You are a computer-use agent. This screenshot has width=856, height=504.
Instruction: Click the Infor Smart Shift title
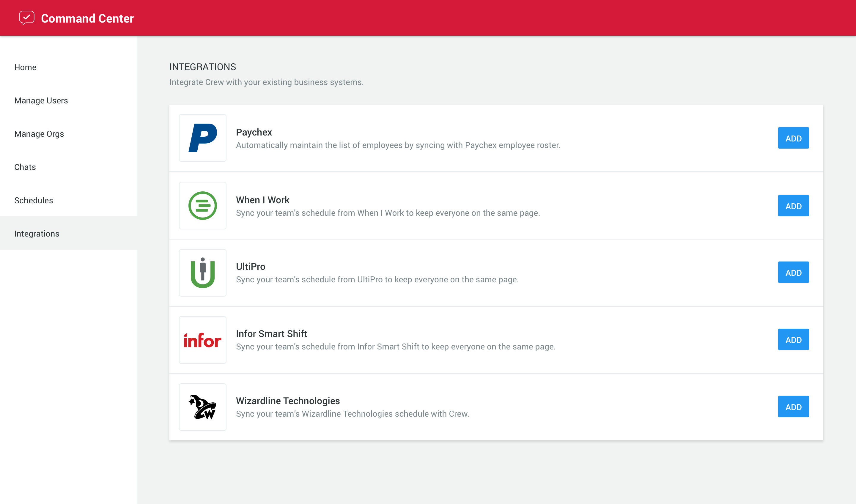point(271,334)
